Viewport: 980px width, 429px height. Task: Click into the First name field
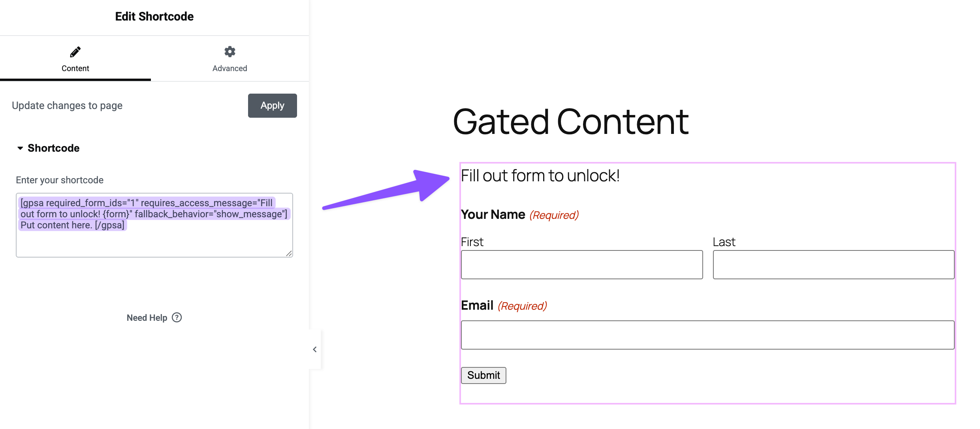(x=581, y=265)
